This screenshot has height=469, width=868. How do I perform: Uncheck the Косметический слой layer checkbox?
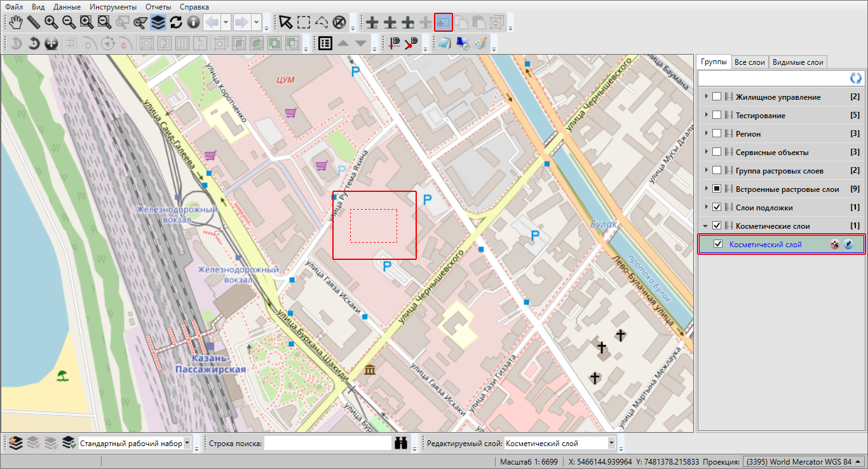718,244
